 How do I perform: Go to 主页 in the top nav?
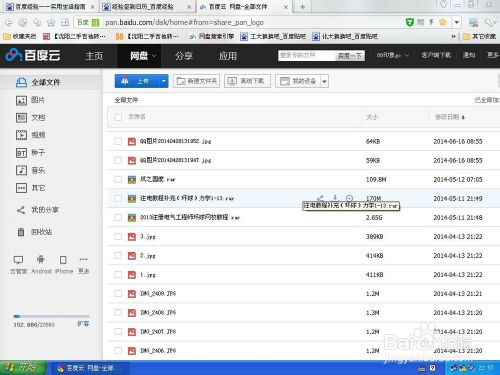tap(94, 56)
